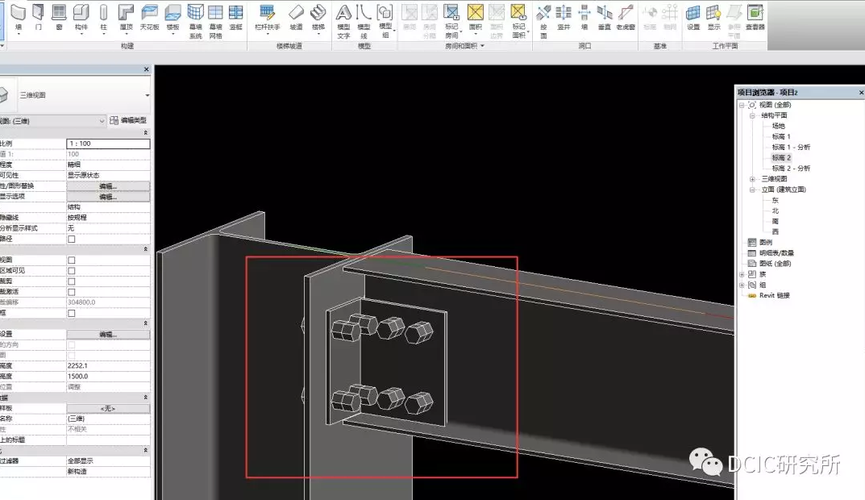Toggle the far clip active (裁激活) checkbox
The width and height of the screenshot is (865, 500).
coord(72,292)
